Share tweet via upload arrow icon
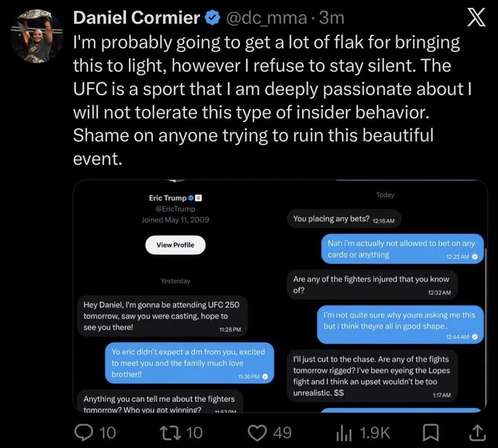The image size is (498, 448). tap(477, 433)
